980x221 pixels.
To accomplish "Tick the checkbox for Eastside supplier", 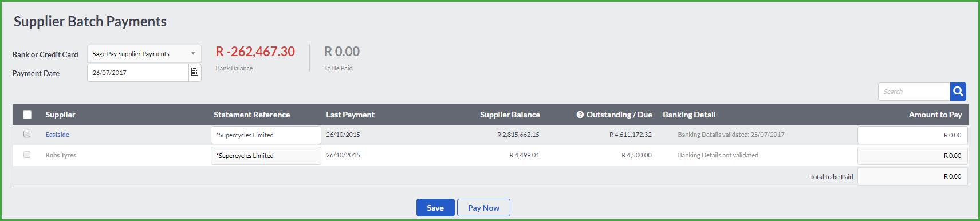I will pos(27,134).
